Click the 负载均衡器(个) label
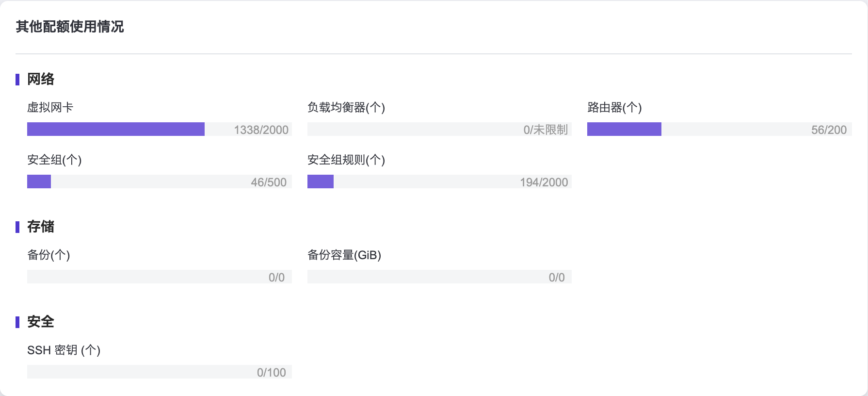The height and width of the screenshot is (396, 868). (346, 107)
